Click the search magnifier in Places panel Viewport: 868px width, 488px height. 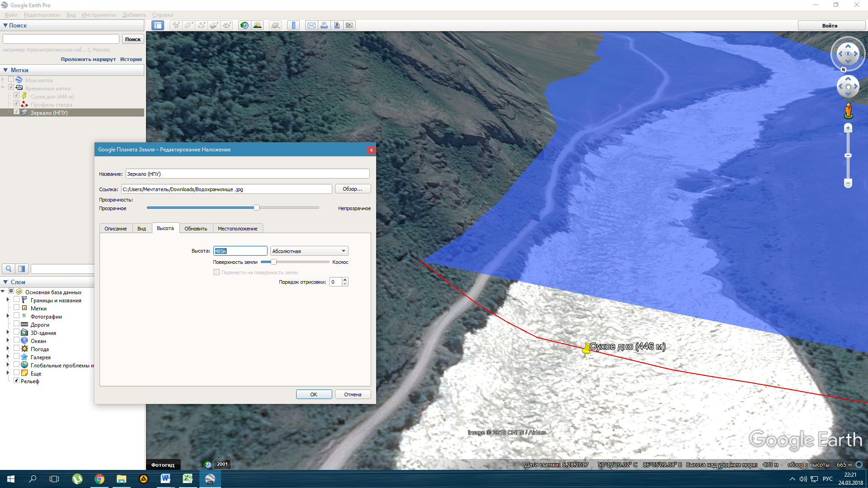(x=9, y=269)
